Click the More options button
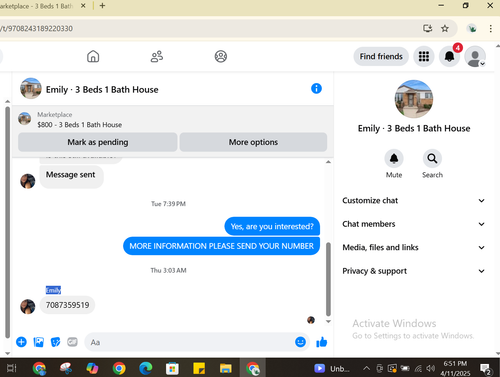Screen dimensions: 500x377 click(x=253, y=142)
